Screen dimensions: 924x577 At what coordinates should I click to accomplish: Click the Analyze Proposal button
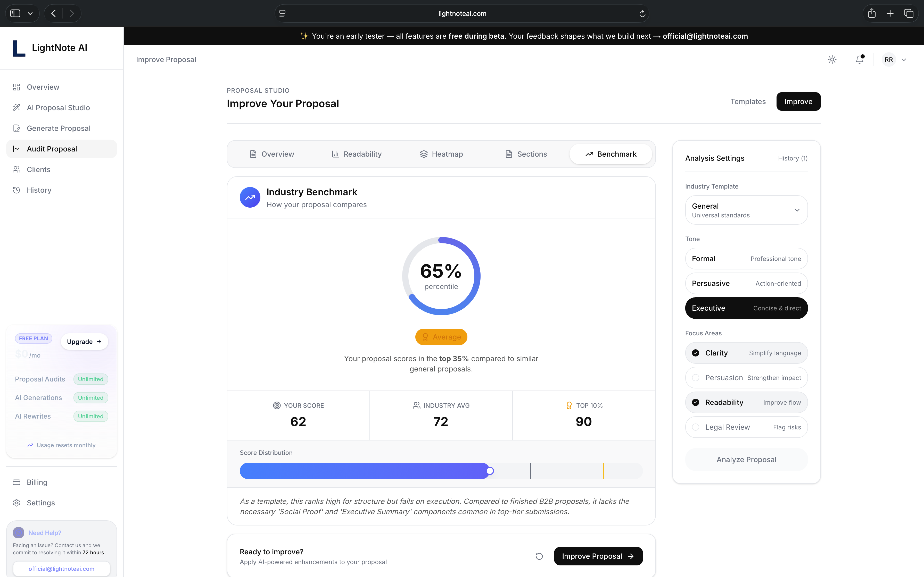[746, 460]
